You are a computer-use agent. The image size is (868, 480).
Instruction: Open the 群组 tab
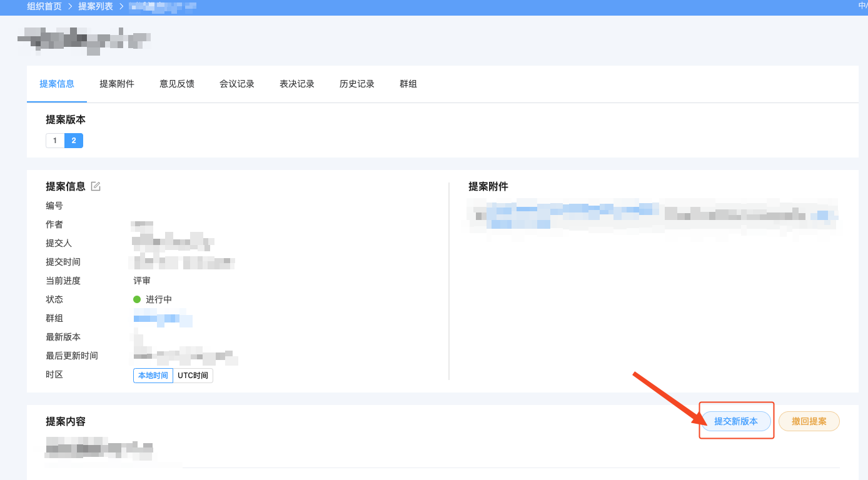tap(408, 84)
